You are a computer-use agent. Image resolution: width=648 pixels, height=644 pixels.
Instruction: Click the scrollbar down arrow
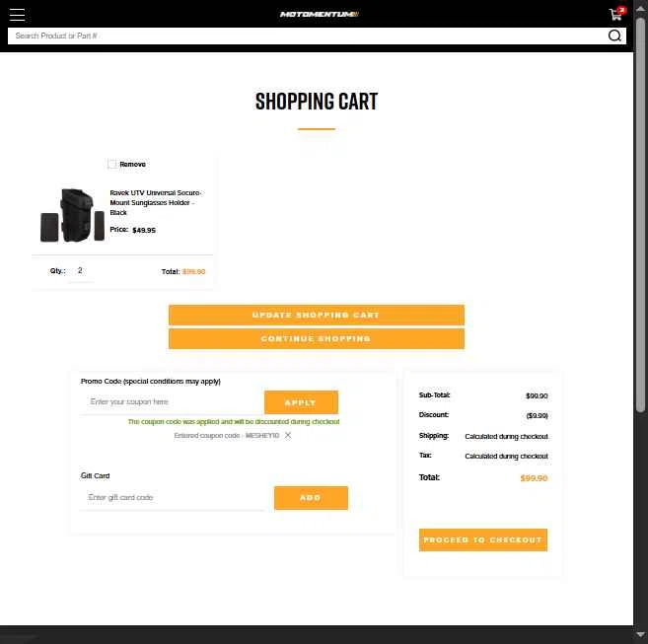point(640,634)
